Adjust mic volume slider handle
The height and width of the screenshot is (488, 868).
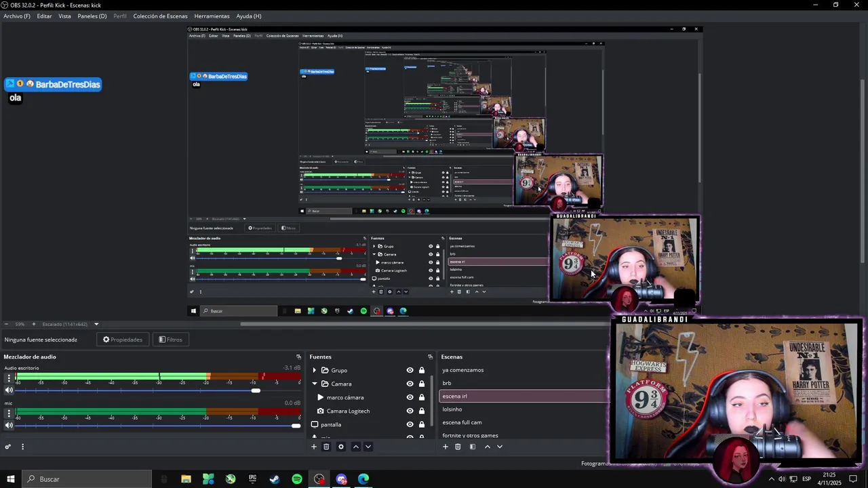click(x=296, y=426)
